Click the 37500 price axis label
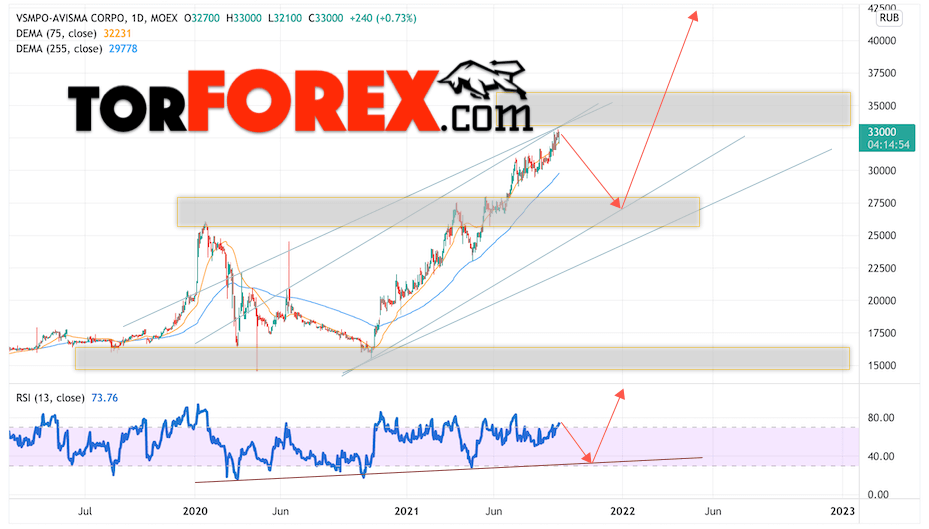The image size is (929, 529). coord(882,73)
